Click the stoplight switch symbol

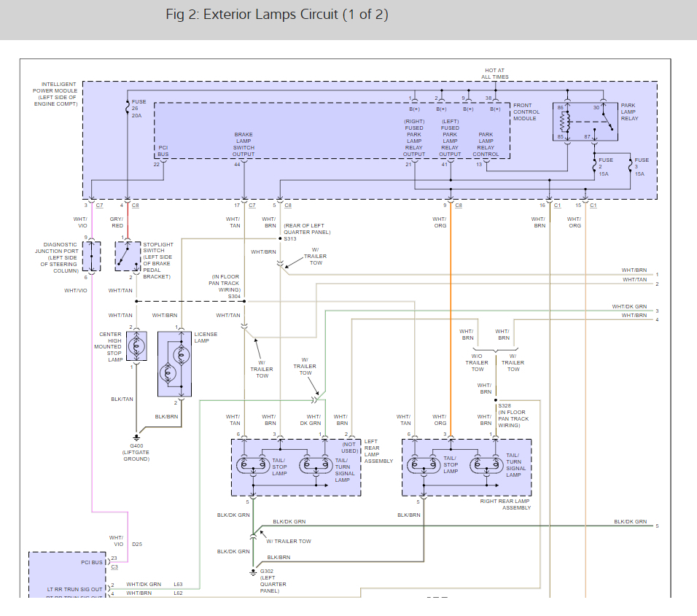[128, 257]
